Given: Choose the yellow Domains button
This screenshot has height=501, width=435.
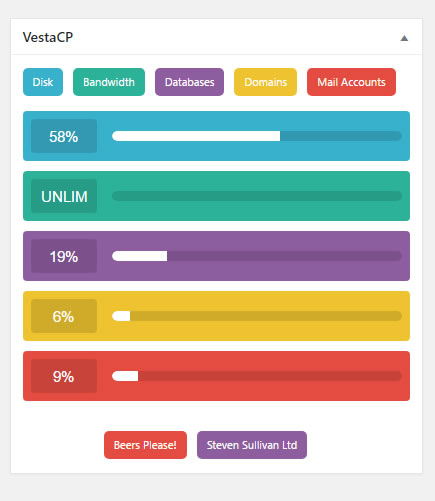Looking at the screenshot, I should tap(265, 82).
